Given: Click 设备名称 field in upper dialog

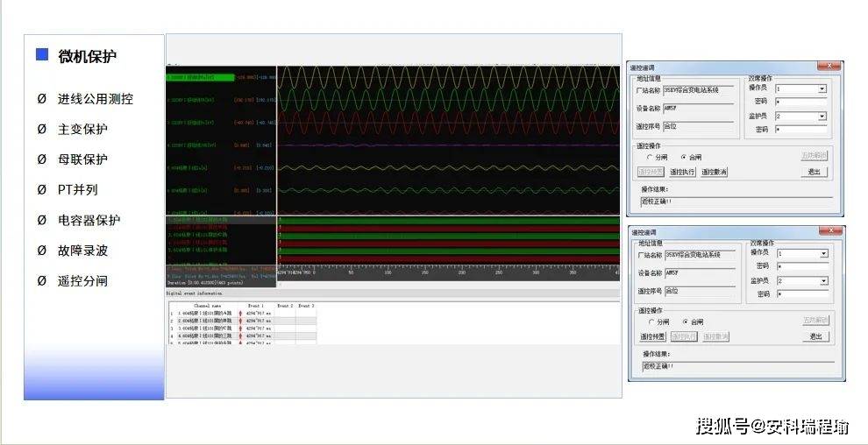Looking at the screenshot, I should [699, 109].
